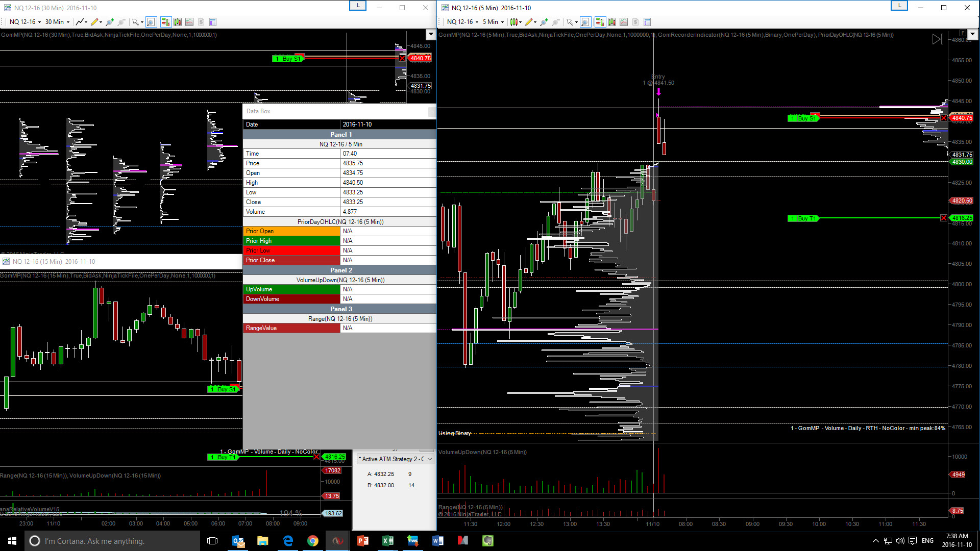Viewport: 980px width, 551px height.
Task: Jump to latest bar arrow in 5 Min chart
Action: click(x=938, y=39)
